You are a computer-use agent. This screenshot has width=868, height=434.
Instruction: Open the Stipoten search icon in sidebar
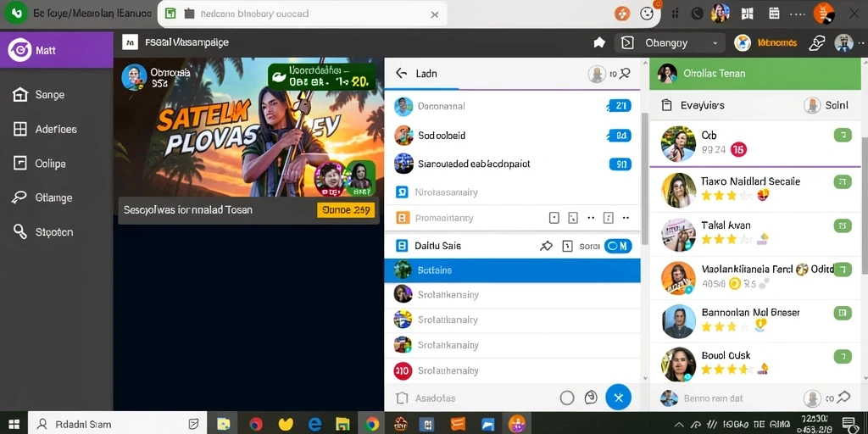[20, 232]
